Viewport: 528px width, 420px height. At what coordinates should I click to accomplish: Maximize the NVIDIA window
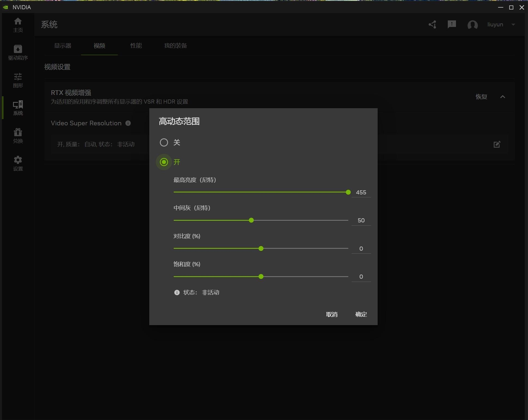pyautogui.click(x=511, y=7)
